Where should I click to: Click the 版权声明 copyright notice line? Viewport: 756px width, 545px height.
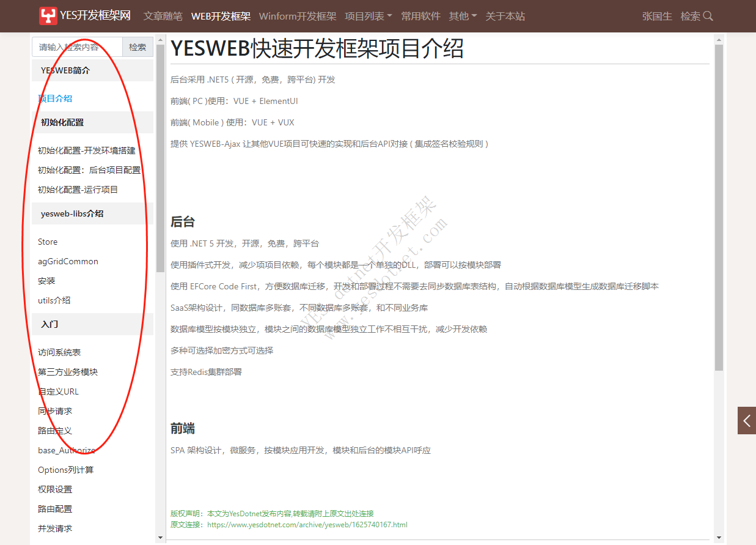coord(272,514)
